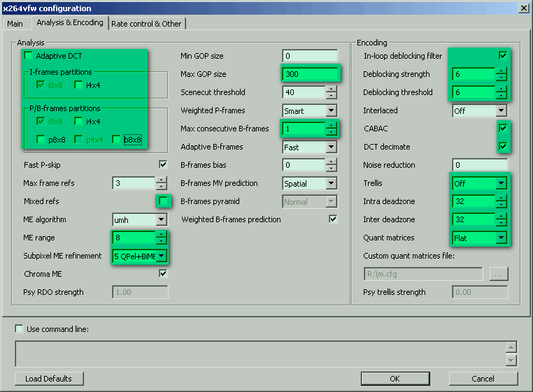The width and height of the screenshot is (533, 392).
Task: Confirm settings with the OK button
Action: (x=395, y=379)
